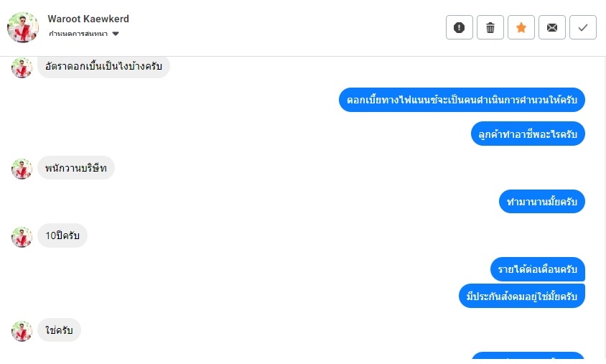Viewport: 606px width, 364px height.
Task: Mark conversation unread with envelope icon
Action: (552, 27)
